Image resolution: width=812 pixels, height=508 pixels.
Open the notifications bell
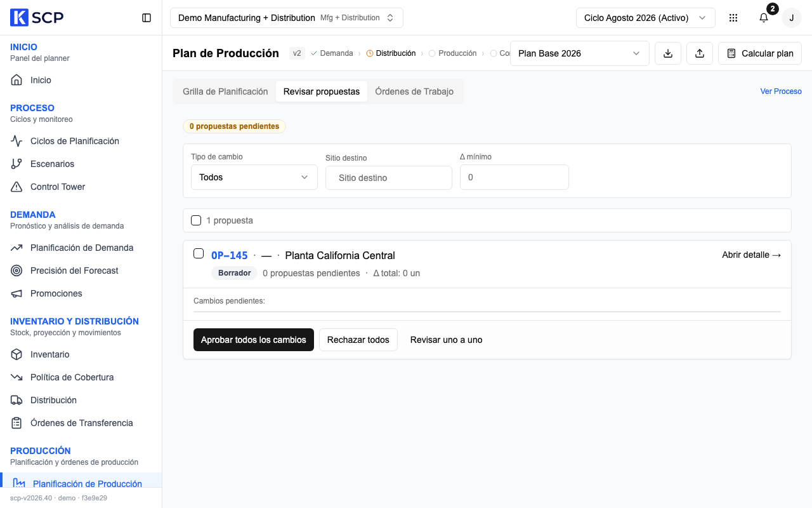[x=764, y=18]
